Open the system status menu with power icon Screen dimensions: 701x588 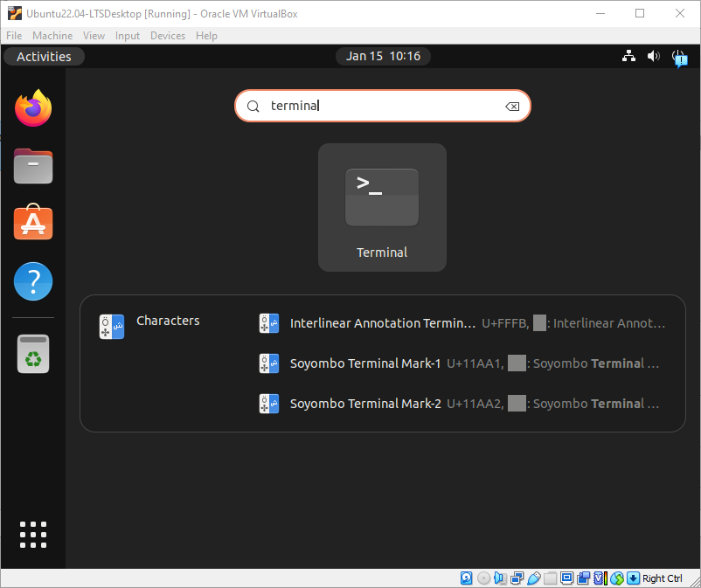(679, 56)
